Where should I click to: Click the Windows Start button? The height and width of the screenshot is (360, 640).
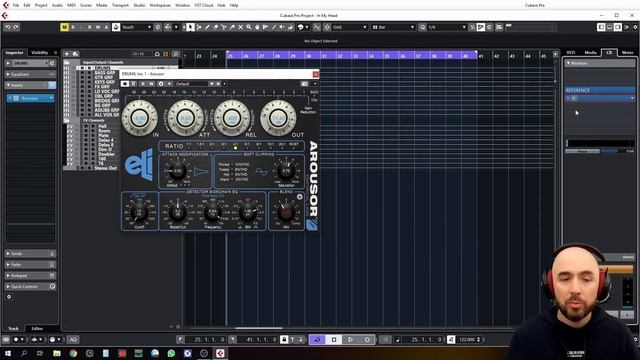coord(8,353)
